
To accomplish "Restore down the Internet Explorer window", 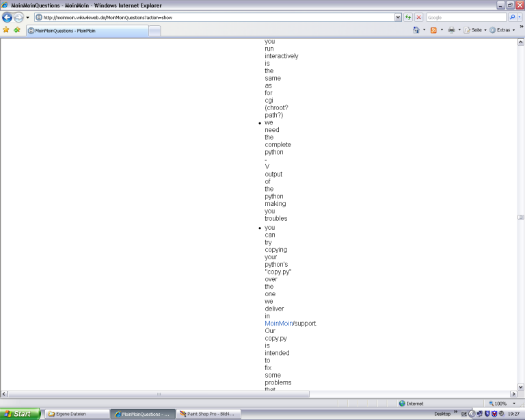I will click(510, 5).
